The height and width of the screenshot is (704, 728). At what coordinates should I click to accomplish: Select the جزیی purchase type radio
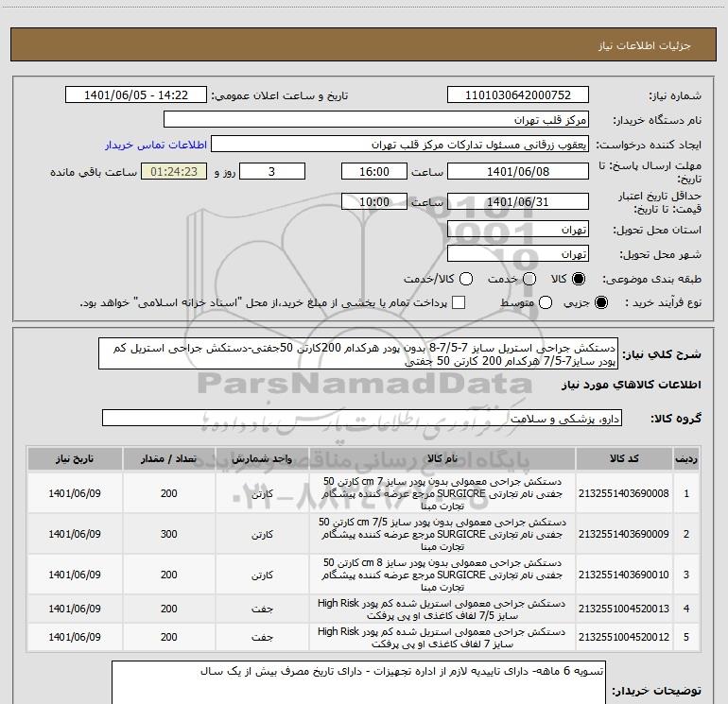point(600,302)
